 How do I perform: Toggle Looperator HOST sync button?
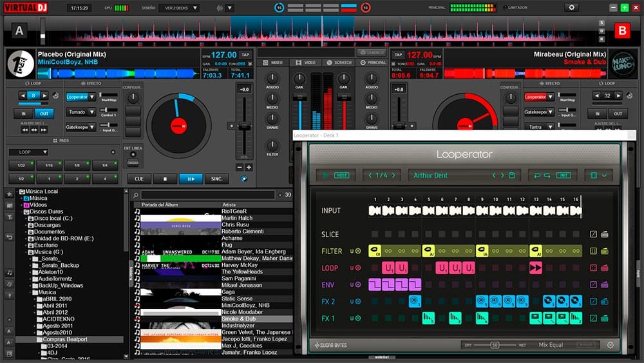click(342, 175)
